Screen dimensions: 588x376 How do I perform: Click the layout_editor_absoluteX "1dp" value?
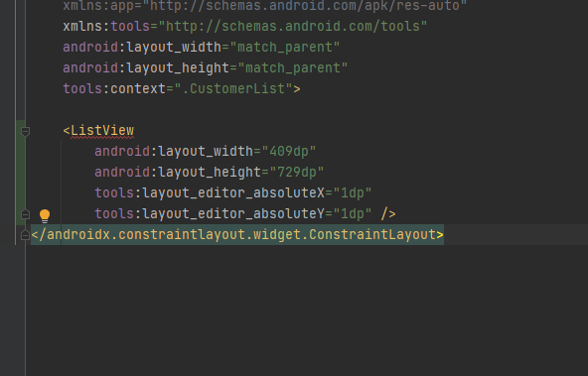(353, 193)
